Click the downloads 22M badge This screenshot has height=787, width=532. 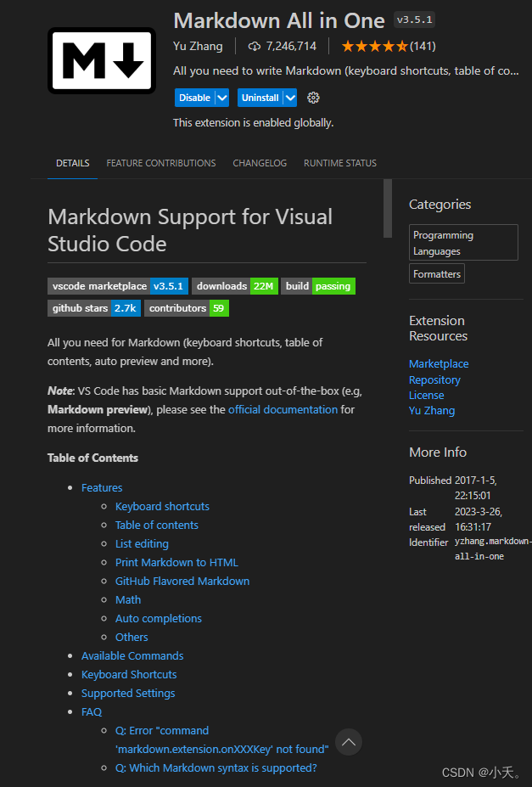point(235,286)
